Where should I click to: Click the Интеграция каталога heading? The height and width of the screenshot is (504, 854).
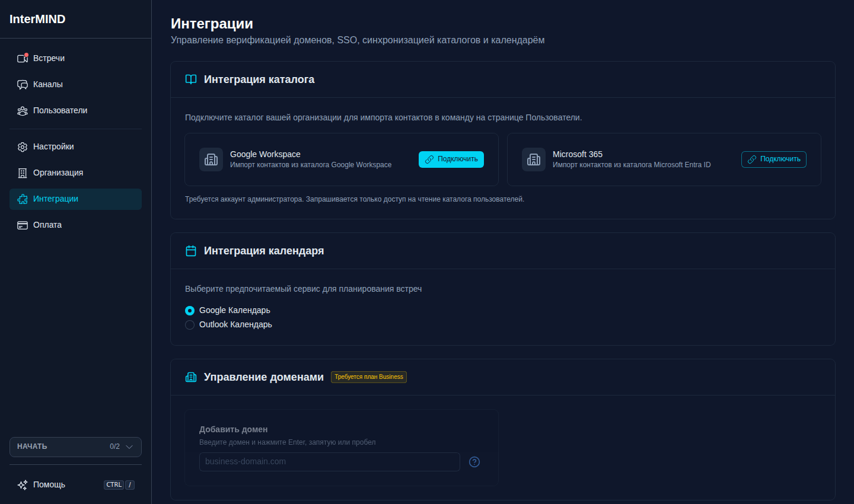[x=259, y=79]
